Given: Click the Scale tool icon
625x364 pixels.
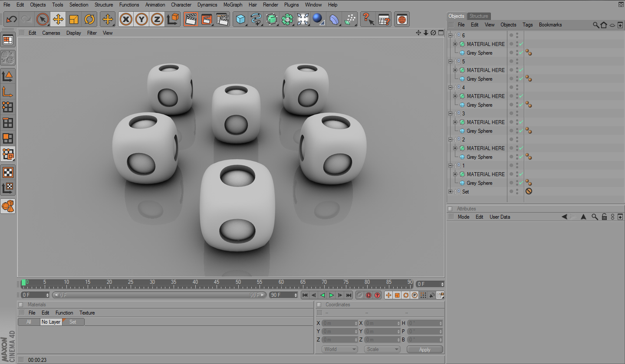Looking at the screenshot, I should click(x=74, y=19).
